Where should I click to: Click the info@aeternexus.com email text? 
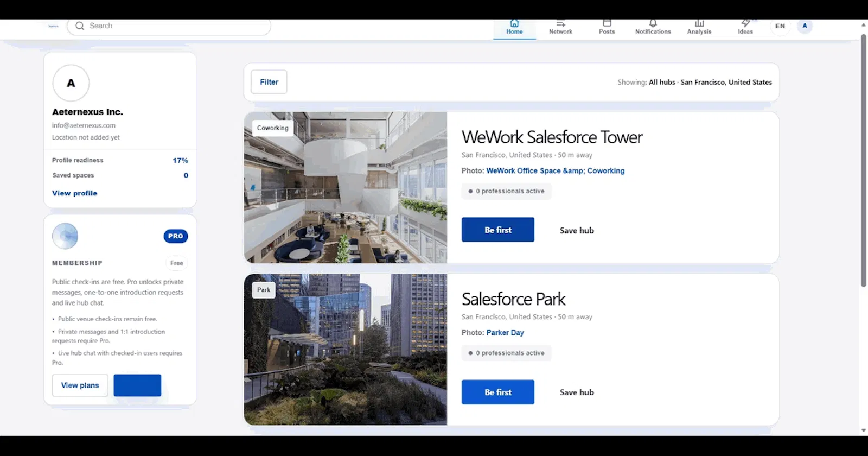(84, 125)
